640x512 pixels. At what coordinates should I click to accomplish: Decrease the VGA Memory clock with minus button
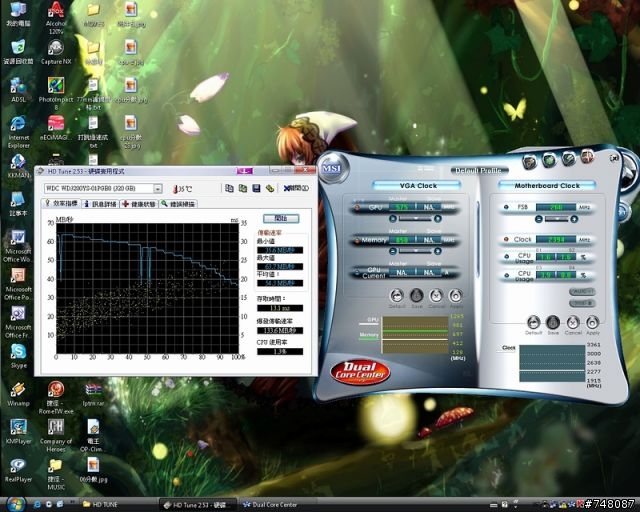pos(393,251)
